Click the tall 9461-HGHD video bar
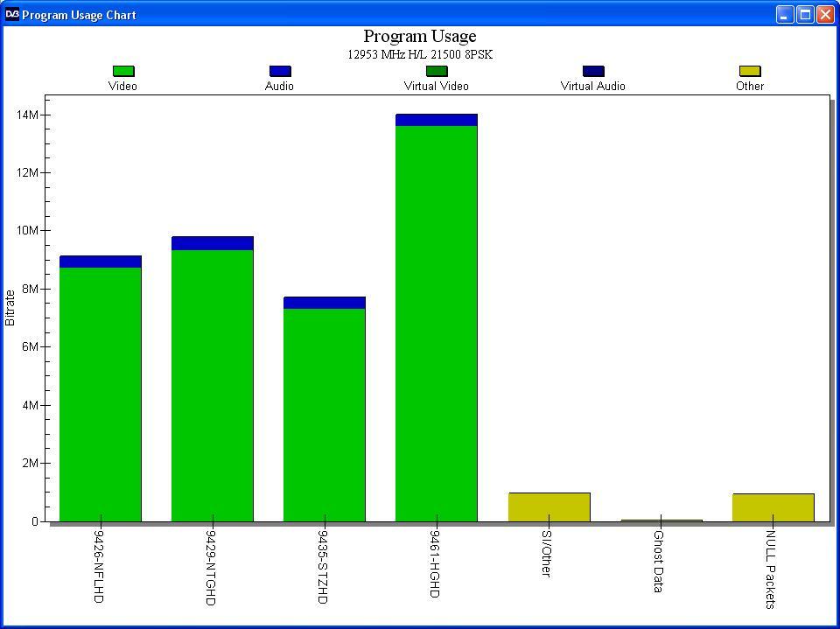This screenshot has height=629, width=840. click(x=436, y=324)
